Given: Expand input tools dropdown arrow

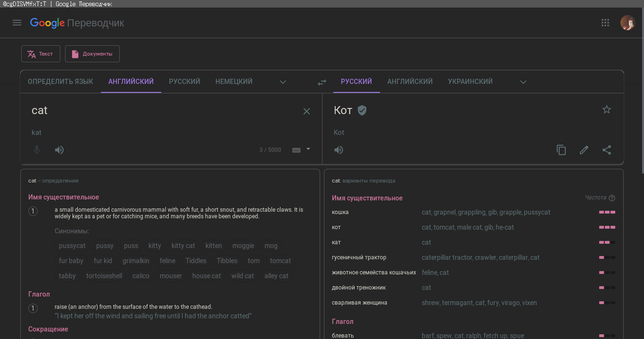Looking at the screenshot, I should pos(308,149).
